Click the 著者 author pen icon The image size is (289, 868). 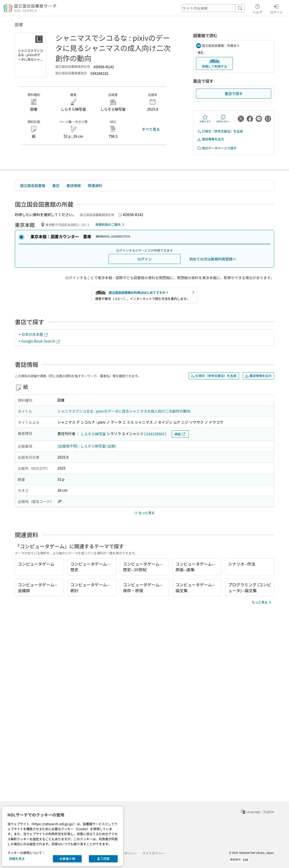[x=73, y=102]
